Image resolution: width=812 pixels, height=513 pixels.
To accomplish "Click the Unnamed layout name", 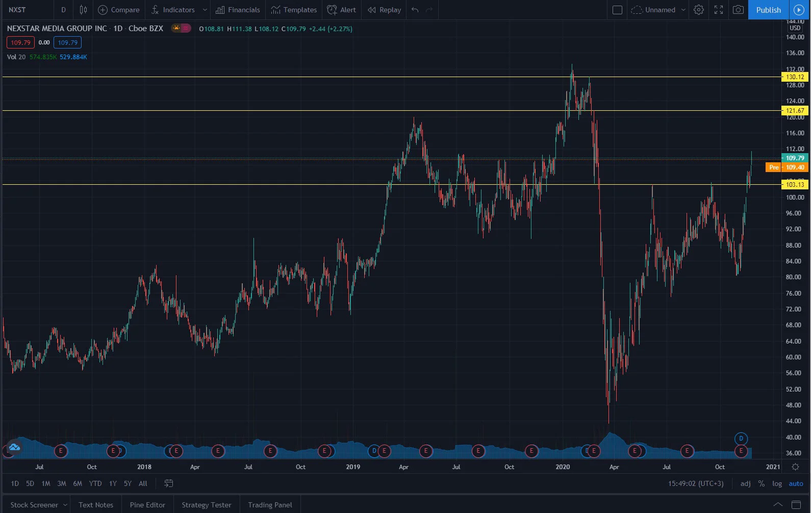I will (x=660, y=10).
